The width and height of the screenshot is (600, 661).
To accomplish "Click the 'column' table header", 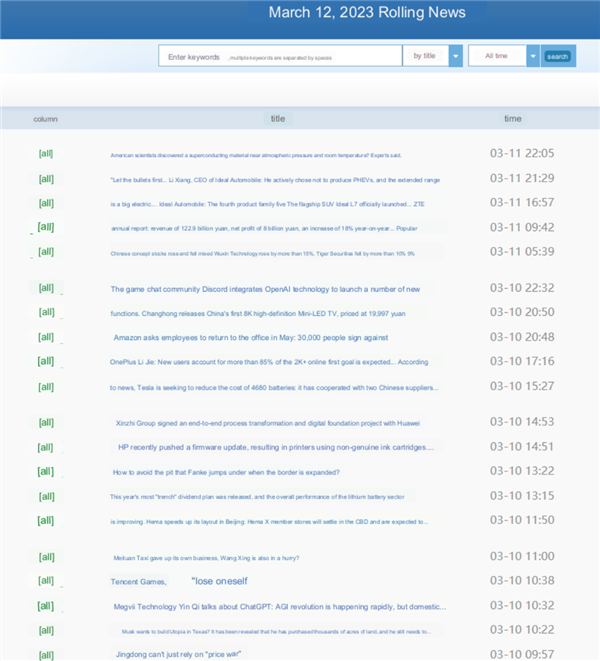I will [46, 119].
